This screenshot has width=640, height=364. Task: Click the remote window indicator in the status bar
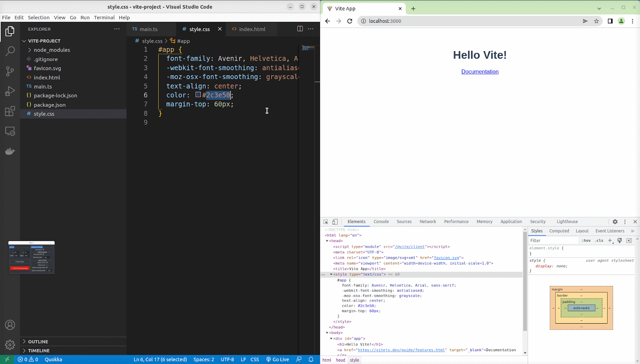7,359
